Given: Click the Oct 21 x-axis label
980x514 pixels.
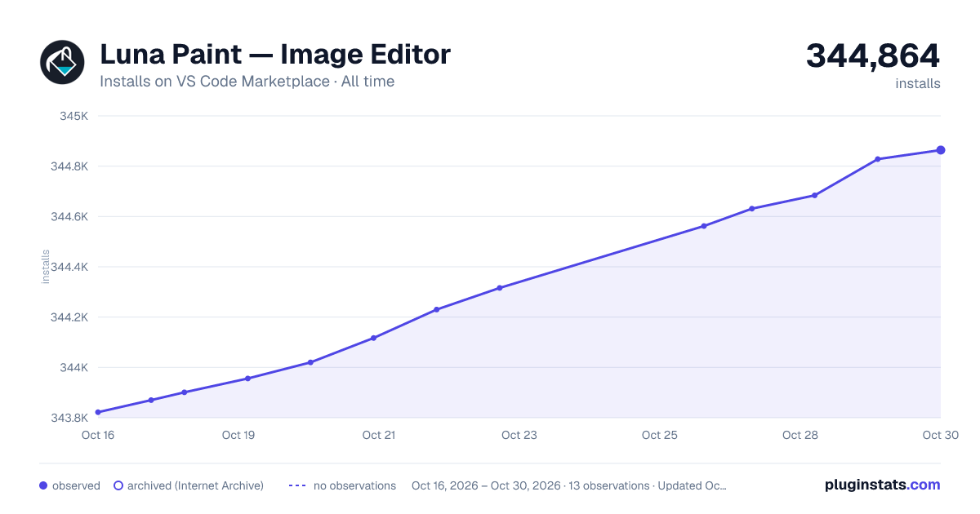Looking at the screenshot, I should click(x=379, y=435).
